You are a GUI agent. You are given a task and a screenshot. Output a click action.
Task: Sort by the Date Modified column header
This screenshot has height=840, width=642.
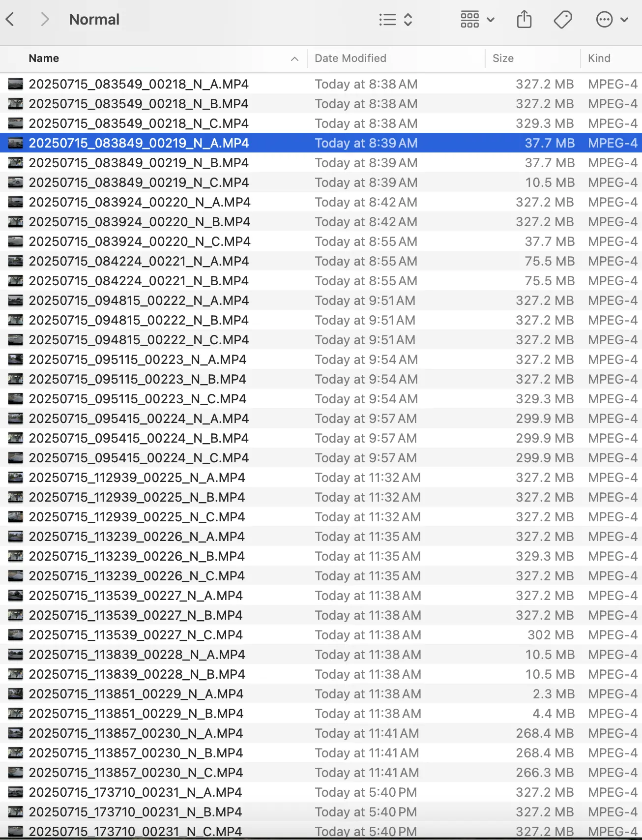point(350,58)
